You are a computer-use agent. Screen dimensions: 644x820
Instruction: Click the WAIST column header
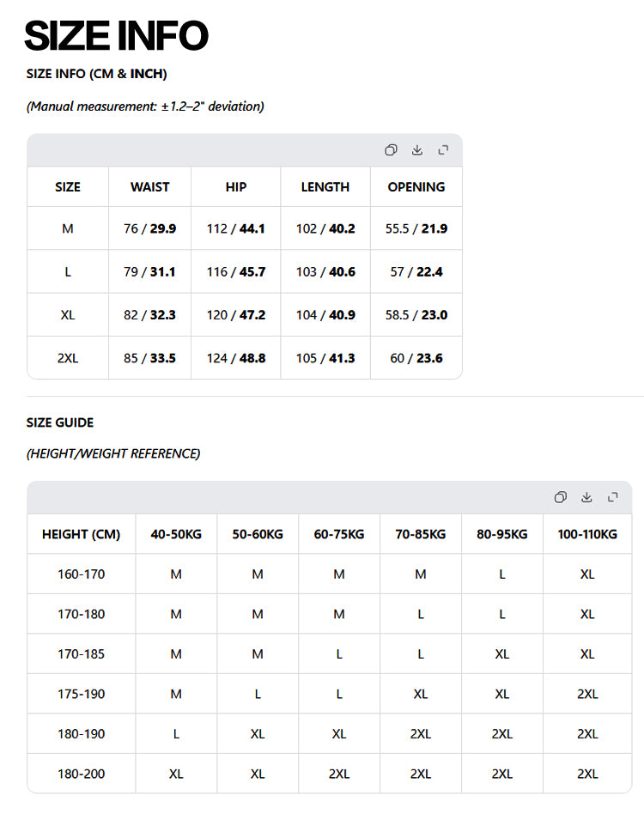pos(149,186)
